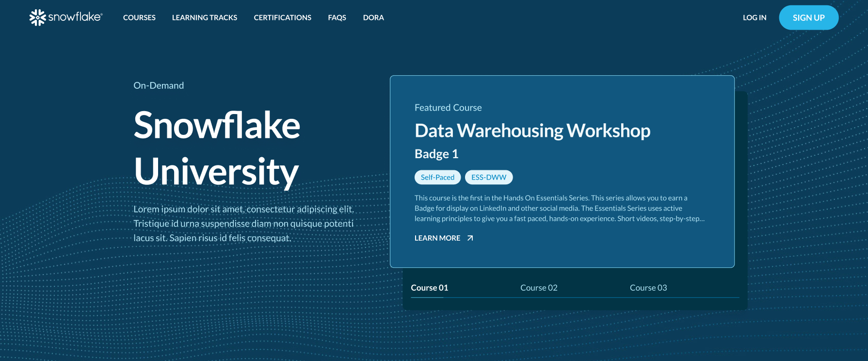
Task: Go to Learning Tracks
Action: pyautogui.click(x=205, y=17)
